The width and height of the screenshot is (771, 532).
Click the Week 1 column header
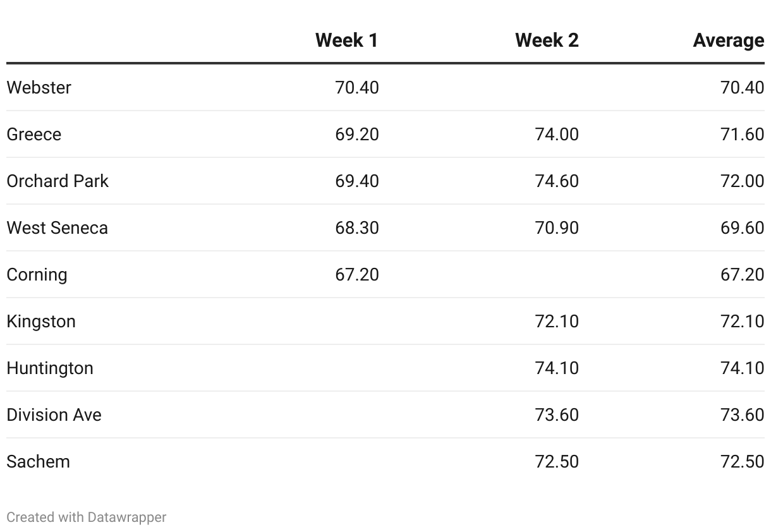click(346, 40)
